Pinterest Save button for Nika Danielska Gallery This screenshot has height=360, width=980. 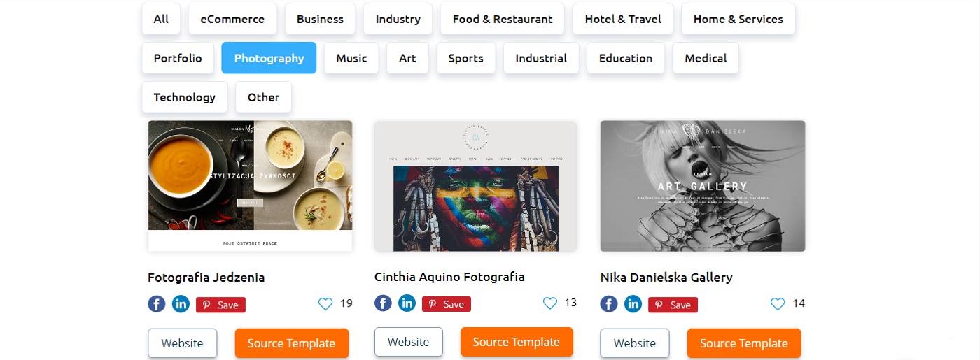673,305
